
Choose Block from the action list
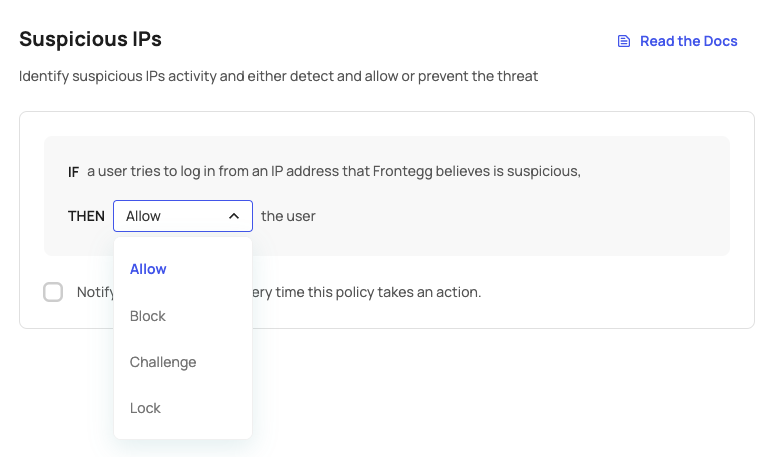(x=148, y=316)
